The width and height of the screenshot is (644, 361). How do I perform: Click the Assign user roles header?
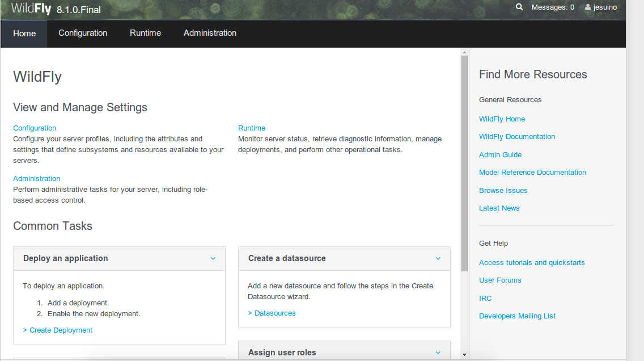344,351
